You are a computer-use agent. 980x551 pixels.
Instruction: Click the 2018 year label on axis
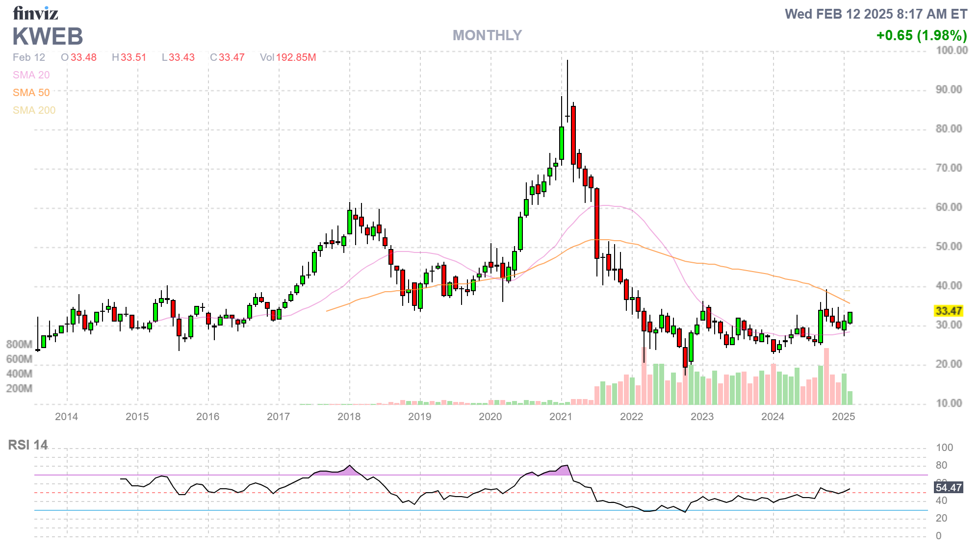pyautogui.click(x=349, y=417)
